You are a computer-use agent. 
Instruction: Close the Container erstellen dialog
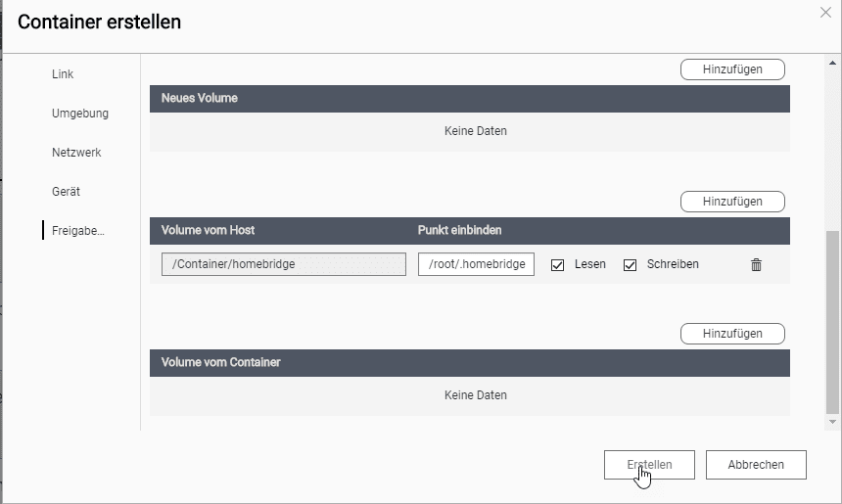[x=825, y=13]
